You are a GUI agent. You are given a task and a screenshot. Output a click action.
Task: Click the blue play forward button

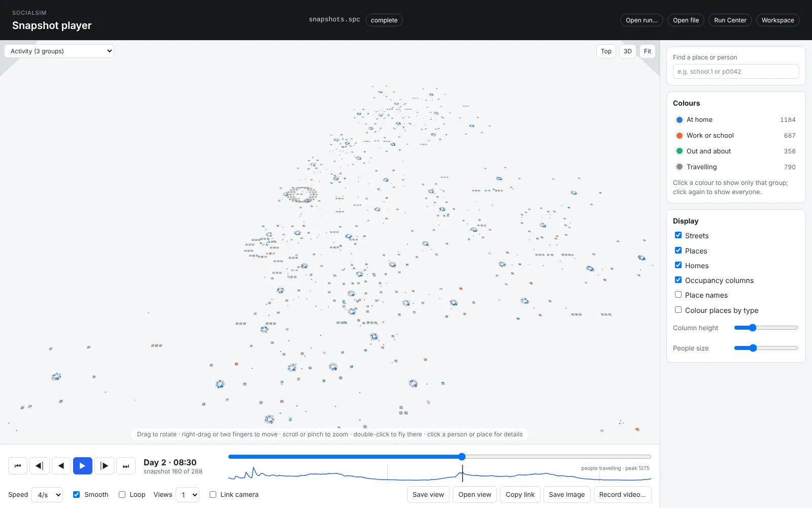(83, 466)
